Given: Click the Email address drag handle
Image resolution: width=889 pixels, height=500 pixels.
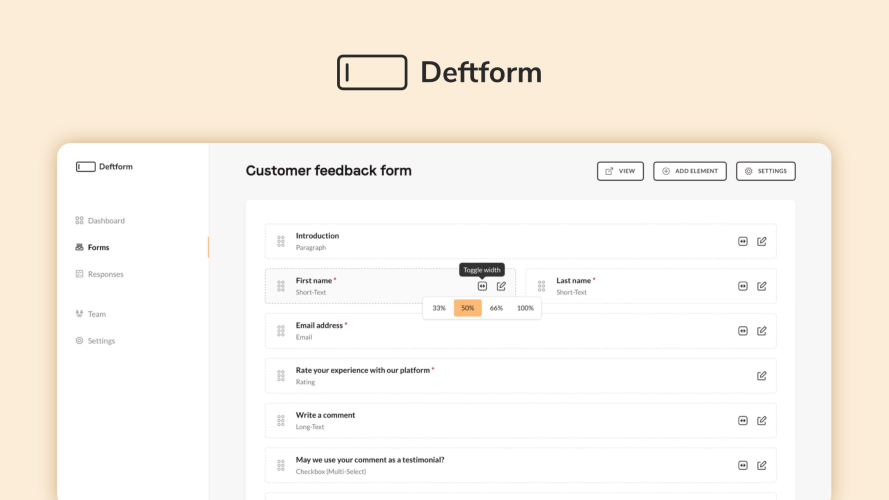Looking at the screenshot, I should click(281, 331).
